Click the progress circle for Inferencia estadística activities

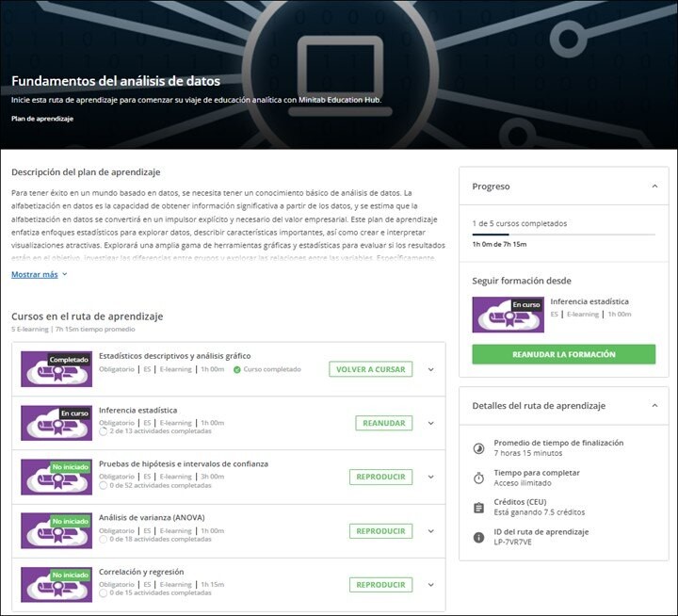tap(104, 431)
